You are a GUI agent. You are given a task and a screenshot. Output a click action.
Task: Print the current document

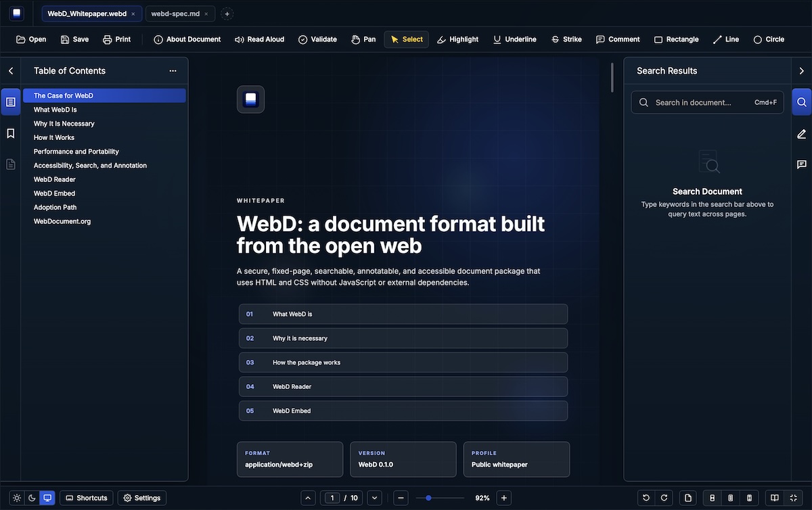tap(116, 39)
